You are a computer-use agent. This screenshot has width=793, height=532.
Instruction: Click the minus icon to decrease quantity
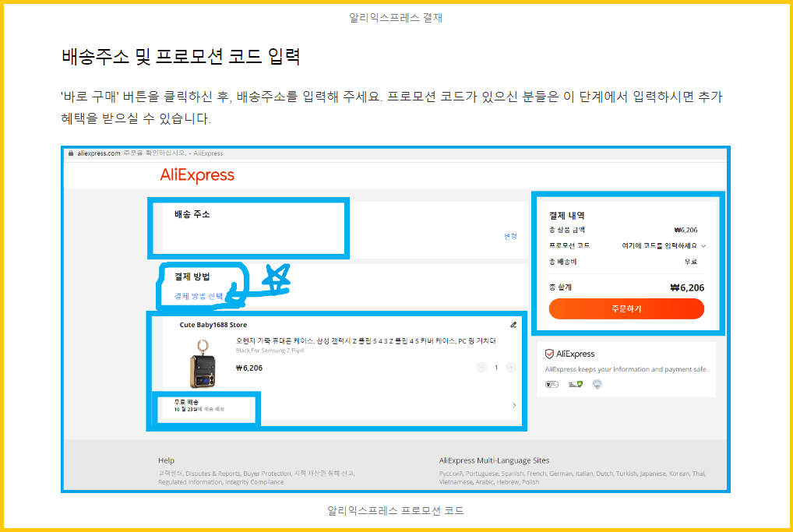481,367
